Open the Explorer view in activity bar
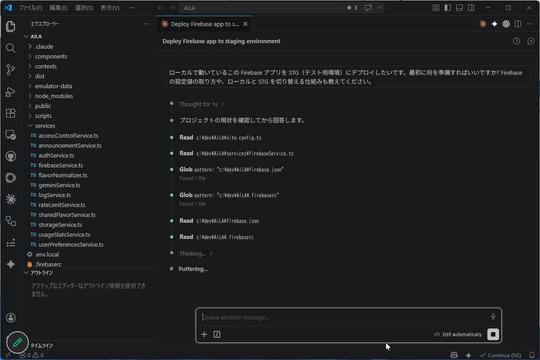540x360 pixels. (x=11, y=26)
